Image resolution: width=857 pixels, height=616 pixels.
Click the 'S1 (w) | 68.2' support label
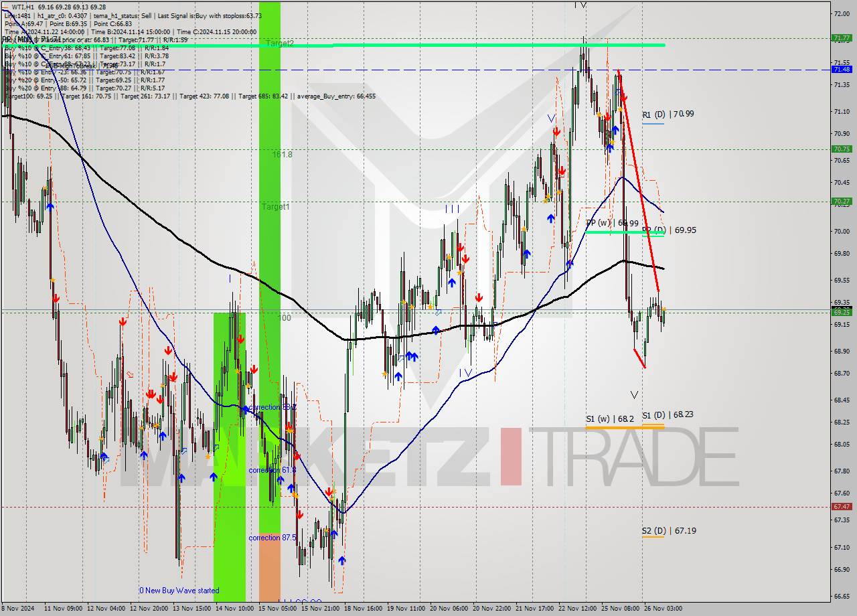[610, 419]
